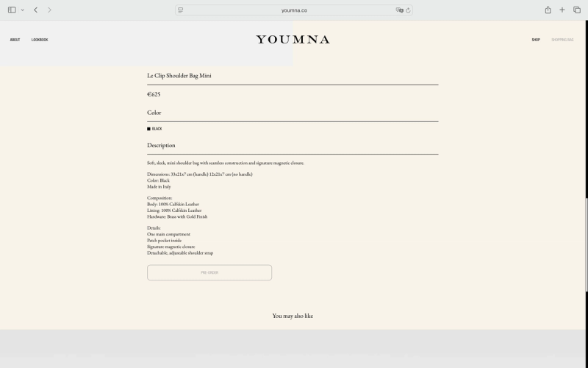Click 'One main compartment' detail line
The width and height of the screenshot is (588, 368).
(x=169, y=234)
